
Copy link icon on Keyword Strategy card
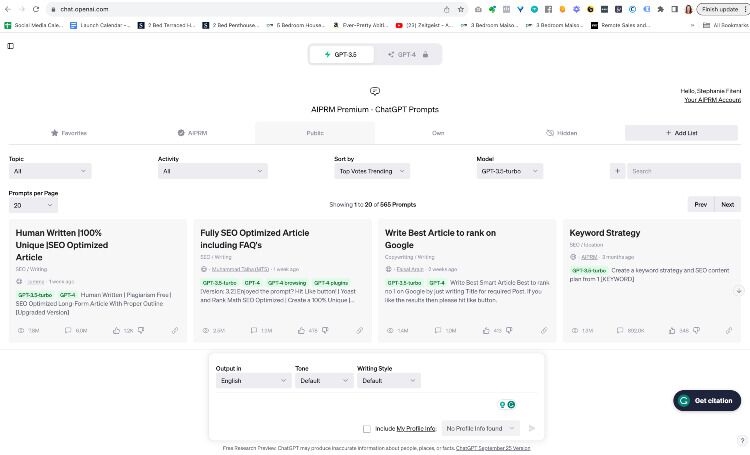click(729, 330)
